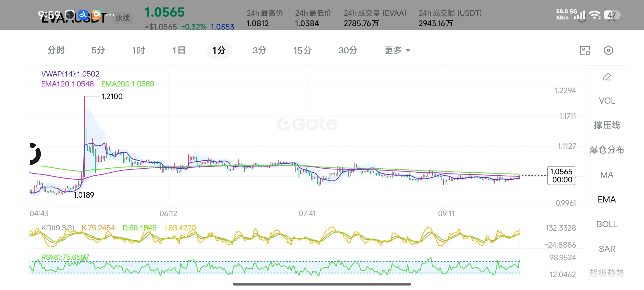The width and height of the screenshot is (644, 290).
Task: Tap the half-hidden black circular icon
Action: (x=35, y=154)
